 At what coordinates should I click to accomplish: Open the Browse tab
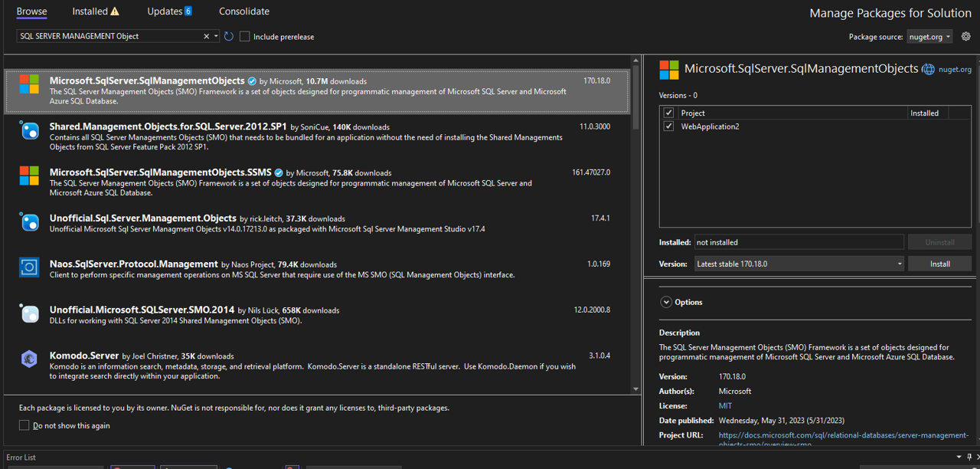pyautogui.click(x=31, y=11)
